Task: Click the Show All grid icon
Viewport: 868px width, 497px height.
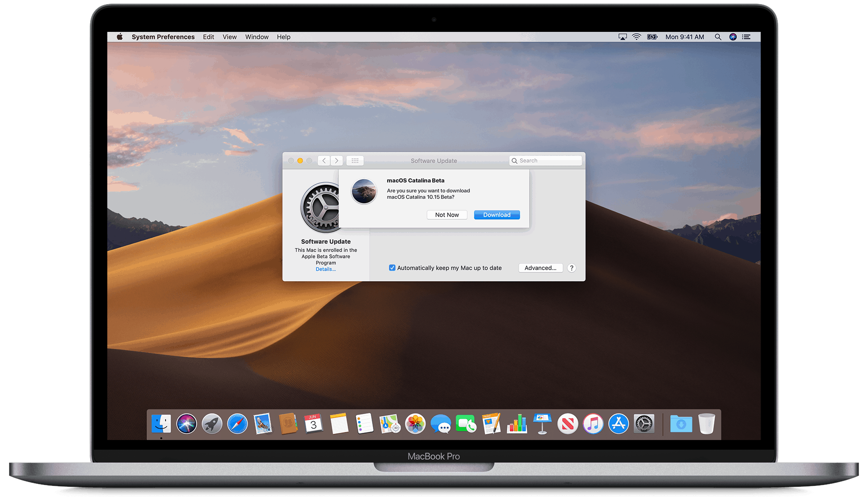Action: point(355,161)
